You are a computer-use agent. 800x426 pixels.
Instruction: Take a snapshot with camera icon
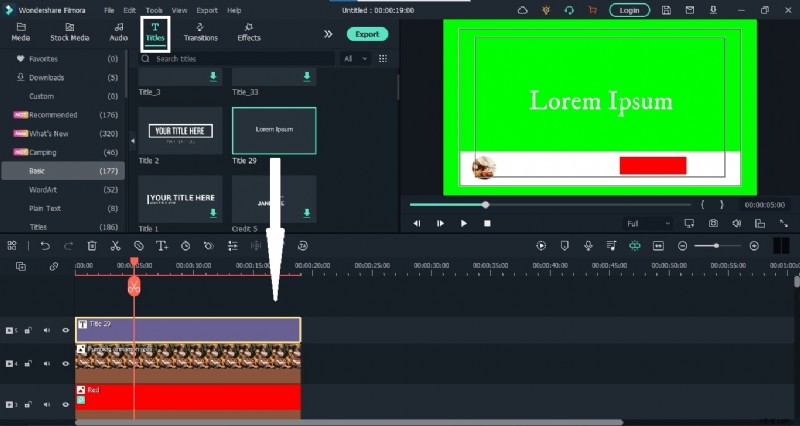713,223
